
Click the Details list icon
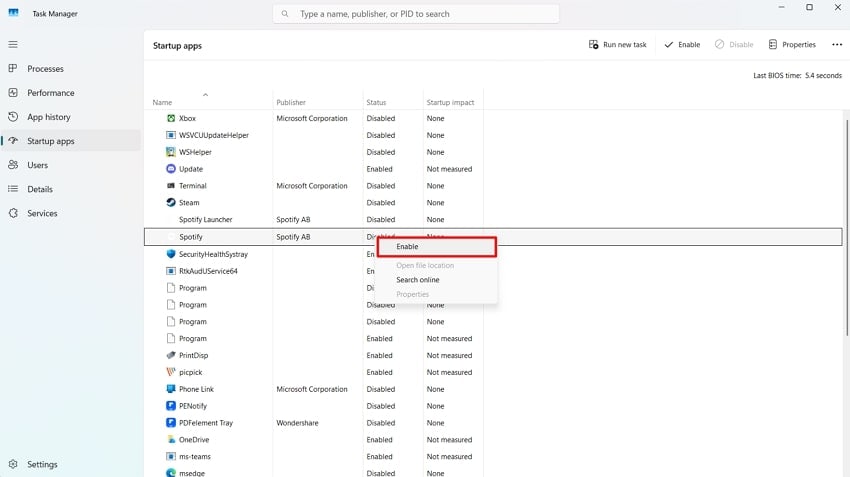point(13,189)
